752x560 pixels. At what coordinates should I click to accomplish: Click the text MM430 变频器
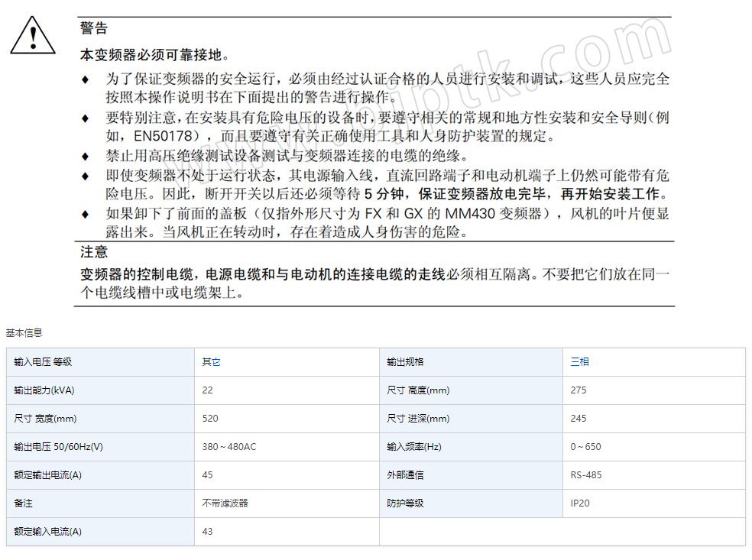click(494, 213)
